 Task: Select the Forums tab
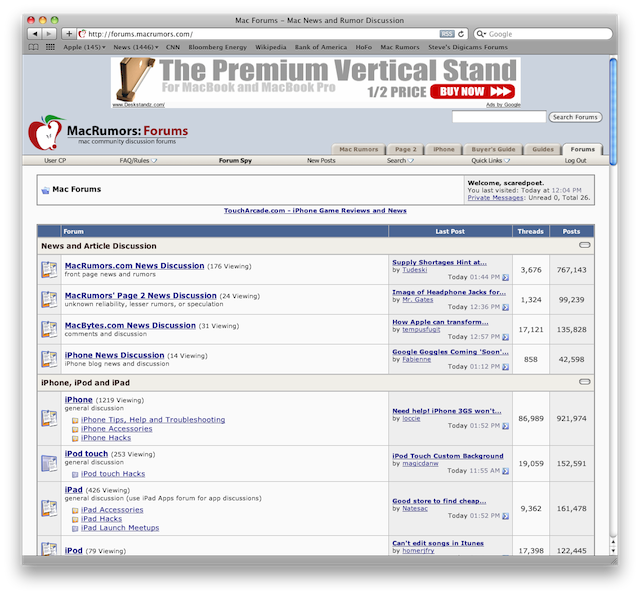point(582,149)
